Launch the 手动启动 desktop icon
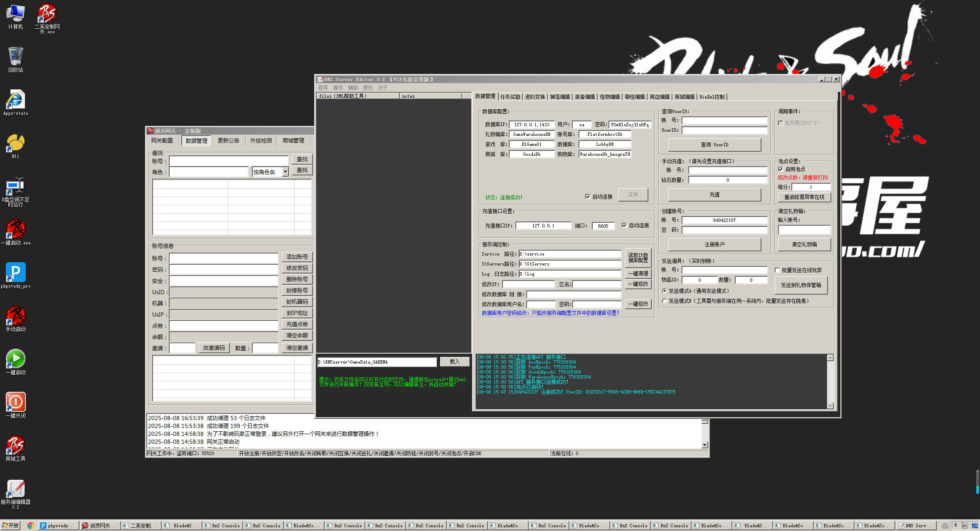The width and height of the screenshot is (980, 531). (15, 319)
